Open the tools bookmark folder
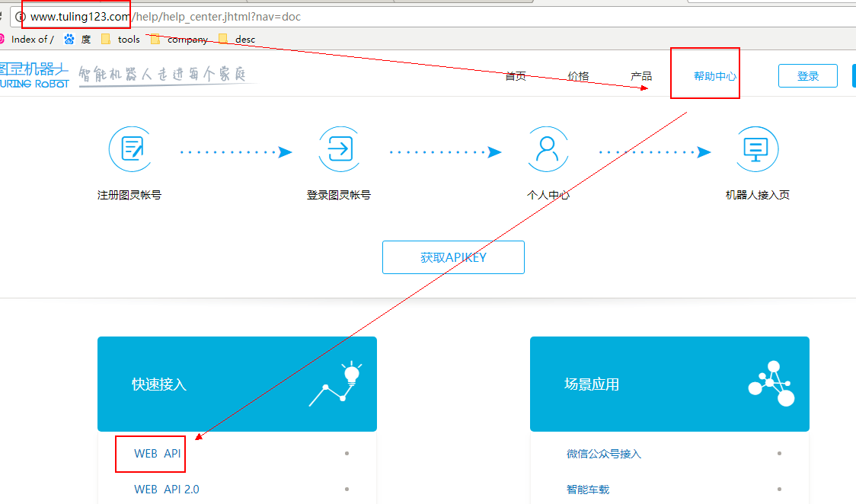 tap(121, 39)
